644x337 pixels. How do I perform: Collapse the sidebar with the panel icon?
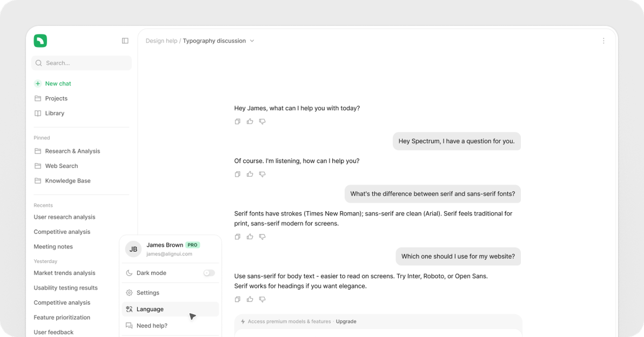[x=125, y=41]
